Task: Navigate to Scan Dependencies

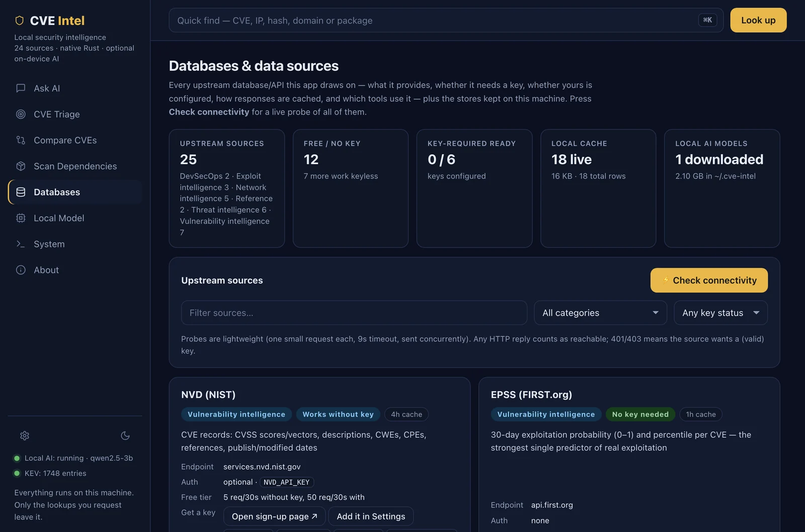Action: point(75,166)
